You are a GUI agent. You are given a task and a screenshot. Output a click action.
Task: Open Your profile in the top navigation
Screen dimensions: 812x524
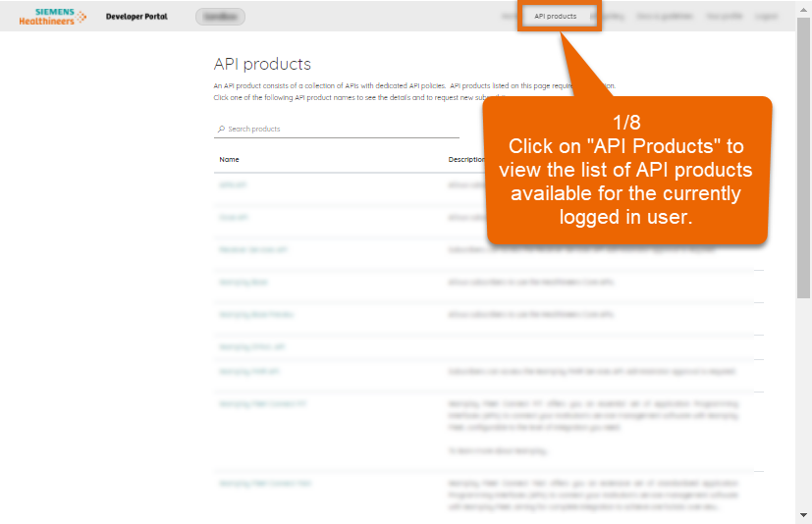[727, 17]
